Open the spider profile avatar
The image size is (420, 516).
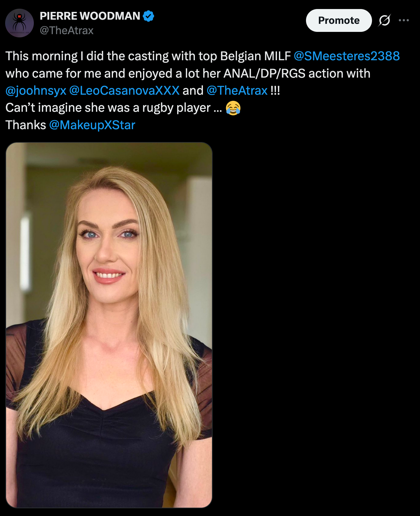[19, 23]
